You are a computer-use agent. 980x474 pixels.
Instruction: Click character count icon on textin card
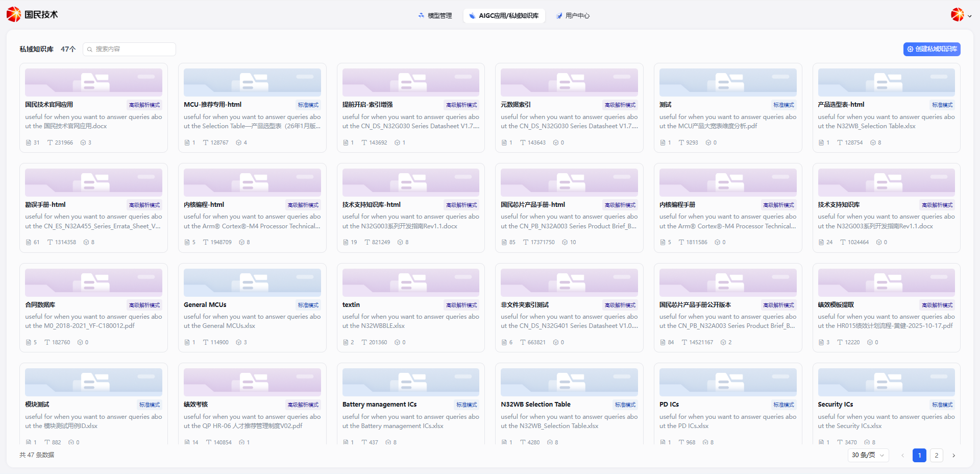pyautogui.click(x=364, y=342)
